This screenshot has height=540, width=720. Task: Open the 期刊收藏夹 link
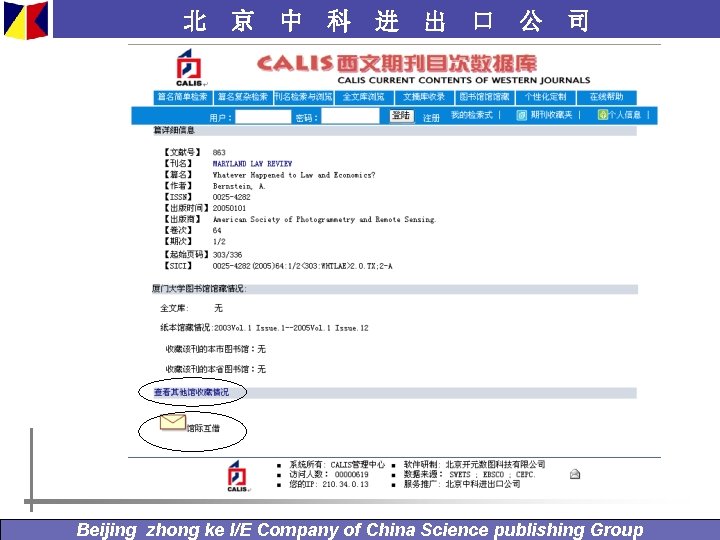coord(551,115)
